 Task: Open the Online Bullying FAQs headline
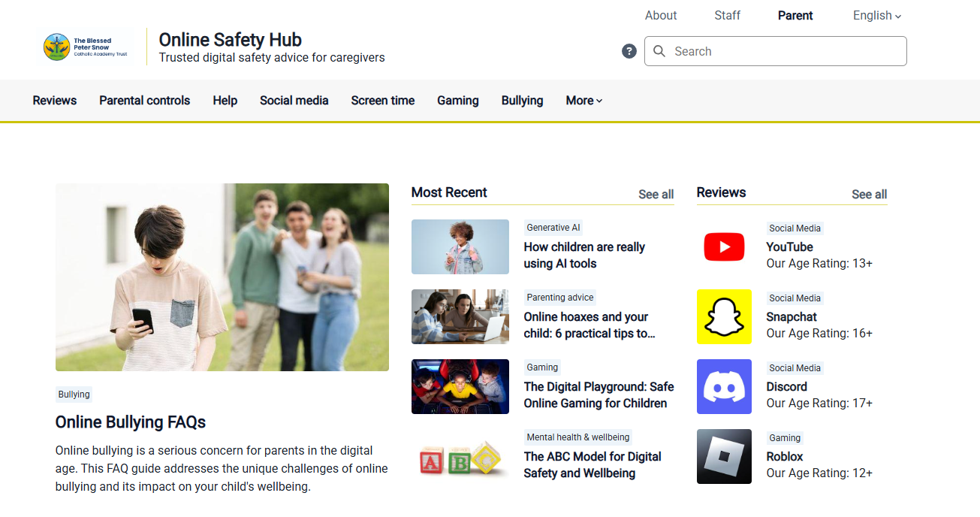[x=131, y=422]
